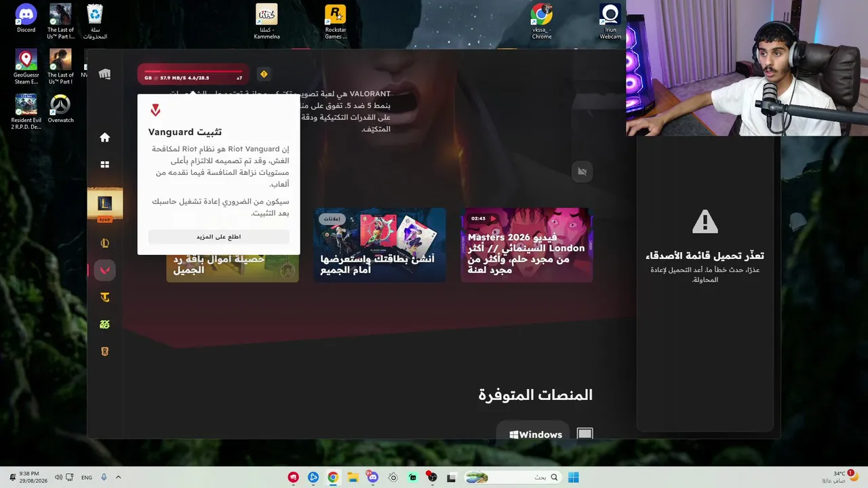Screen dimensions: 868x488
Task: Open the vkssa_ Chrome shortcut
Action: coord(541,22)
